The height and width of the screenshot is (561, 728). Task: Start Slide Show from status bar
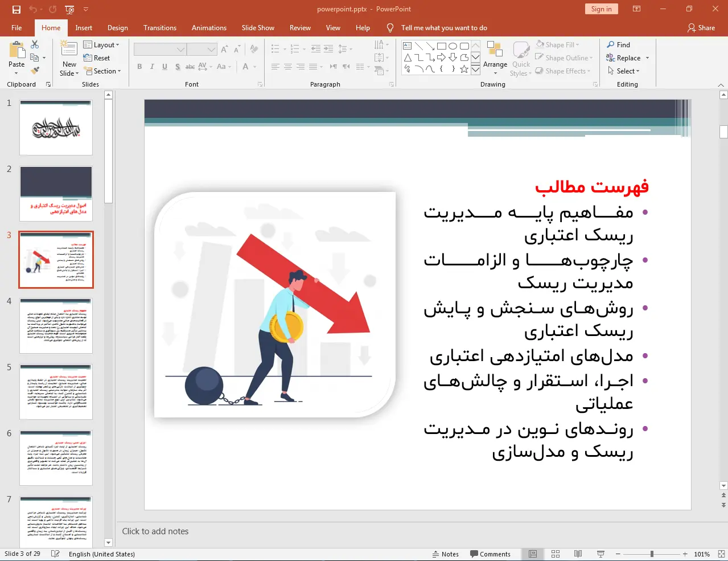click(601, 554)
